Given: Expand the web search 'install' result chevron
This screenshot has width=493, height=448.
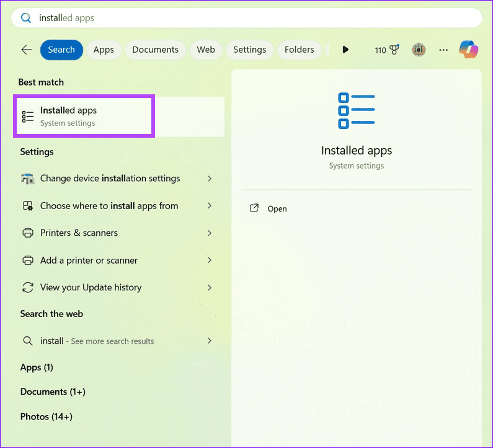Looking at the screenshot, I should (210, 341).
